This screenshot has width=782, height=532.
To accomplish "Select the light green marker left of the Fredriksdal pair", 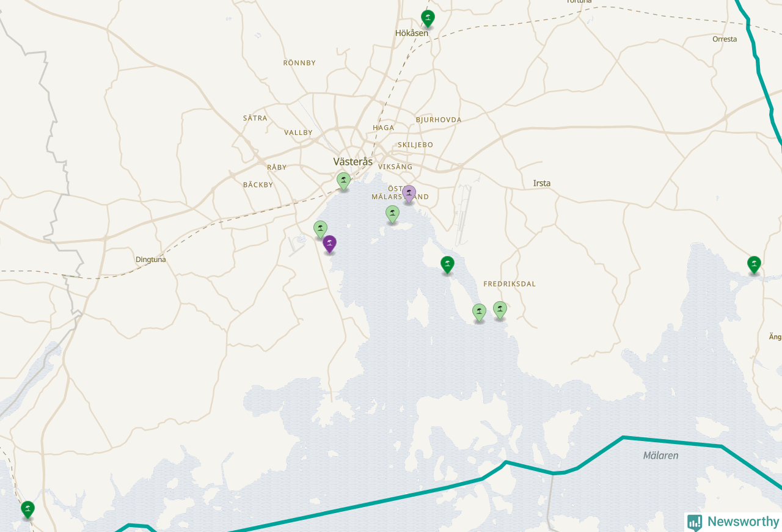I will click(x=480, y=313).
